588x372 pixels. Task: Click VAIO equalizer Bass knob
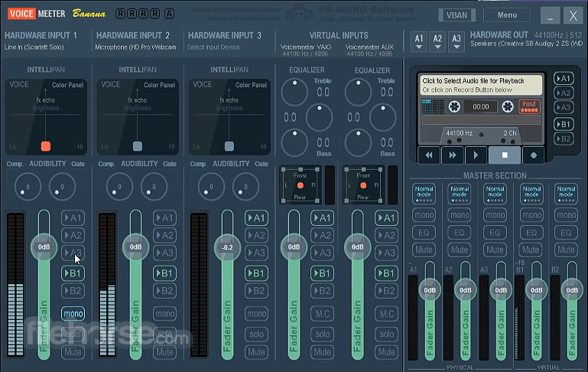click(294, 142)
